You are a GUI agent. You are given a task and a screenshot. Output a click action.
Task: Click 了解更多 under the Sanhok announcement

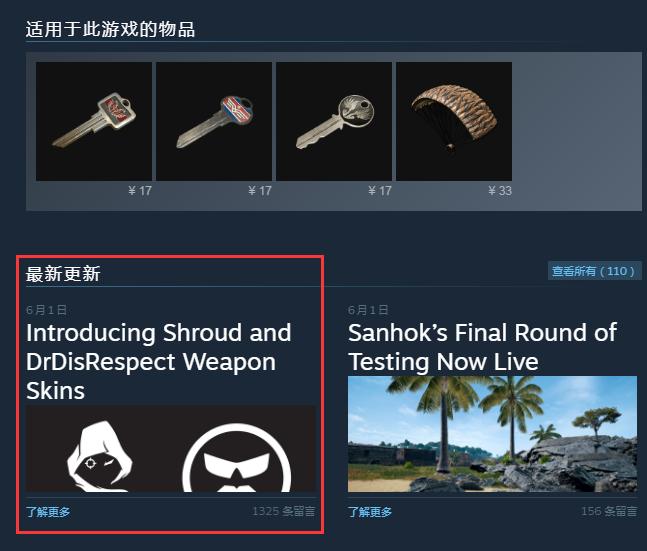(x=370, y=512)
